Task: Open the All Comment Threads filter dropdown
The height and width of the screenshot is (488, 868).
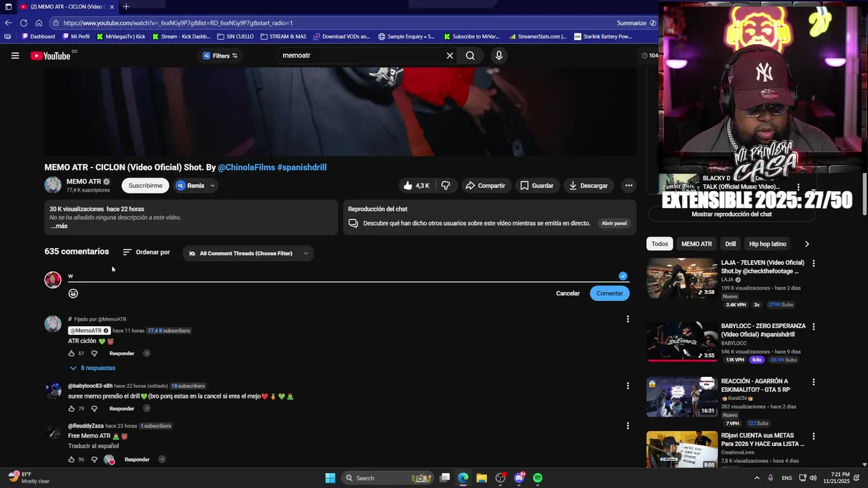Action: [x=248, y=253]
